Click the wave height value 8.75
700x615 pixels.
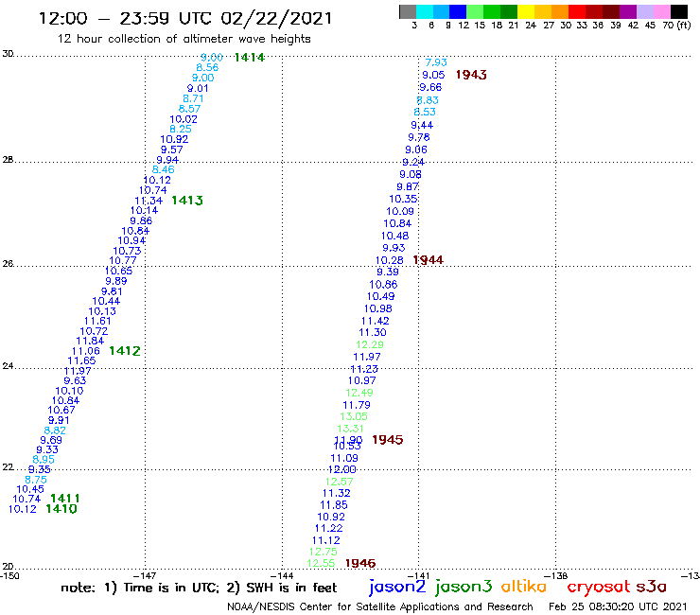(36, 480)
